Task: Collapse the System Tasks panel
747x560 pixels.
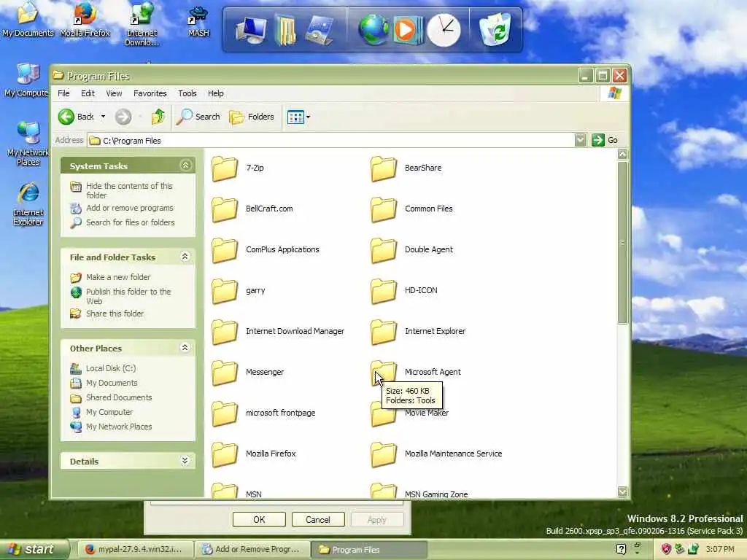Action: (185, 166)
